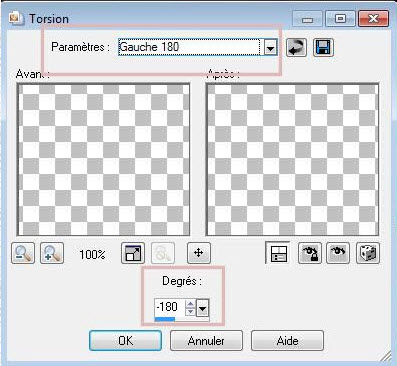Viewport: 397px width, 366px height.
Task: Minimize the Torsion dialog
Action: 307,19
